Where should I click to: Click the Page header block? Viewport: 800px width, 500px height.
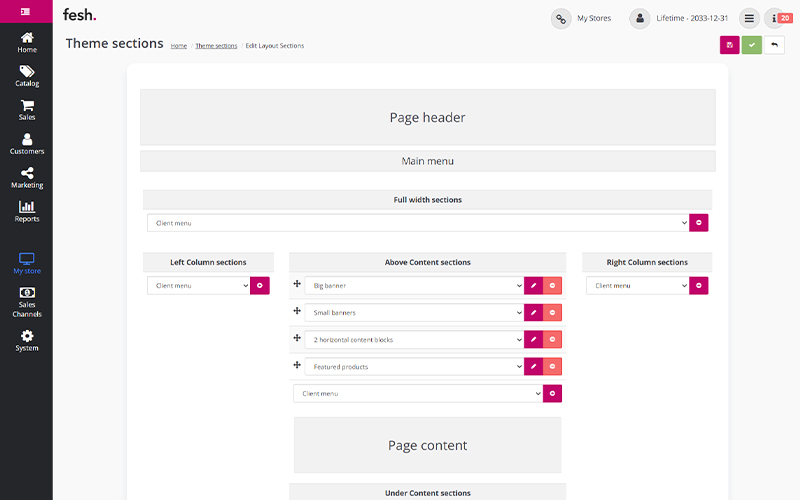[x=427, y=117]
